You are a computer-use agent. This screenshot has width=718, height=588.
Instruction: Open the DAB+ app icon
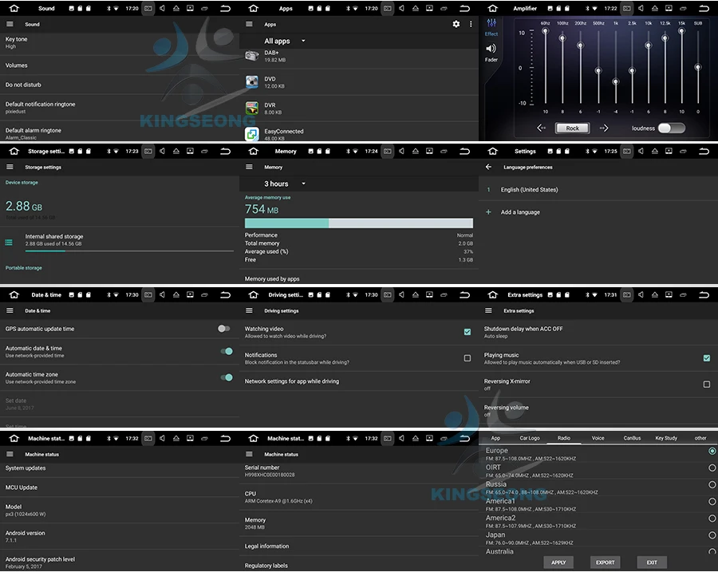coord(252,56)
